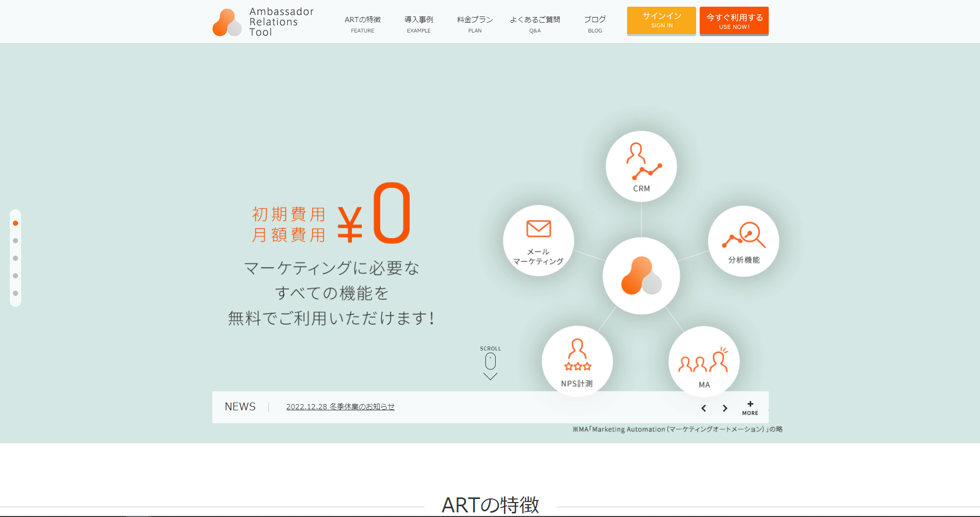
Task: Show next news item arrow
Action: pos(725,408)
